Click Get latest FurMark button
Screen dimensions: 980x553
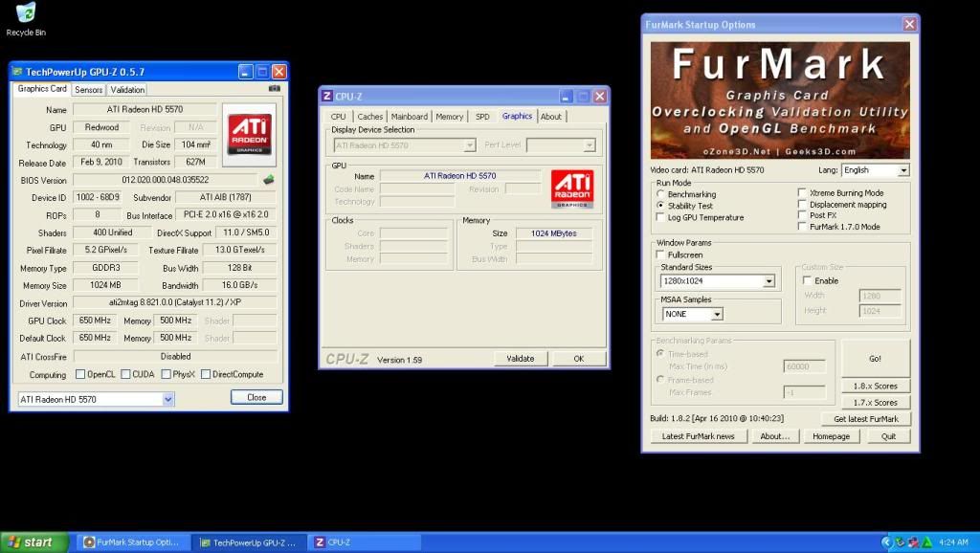tap(865, 419)
